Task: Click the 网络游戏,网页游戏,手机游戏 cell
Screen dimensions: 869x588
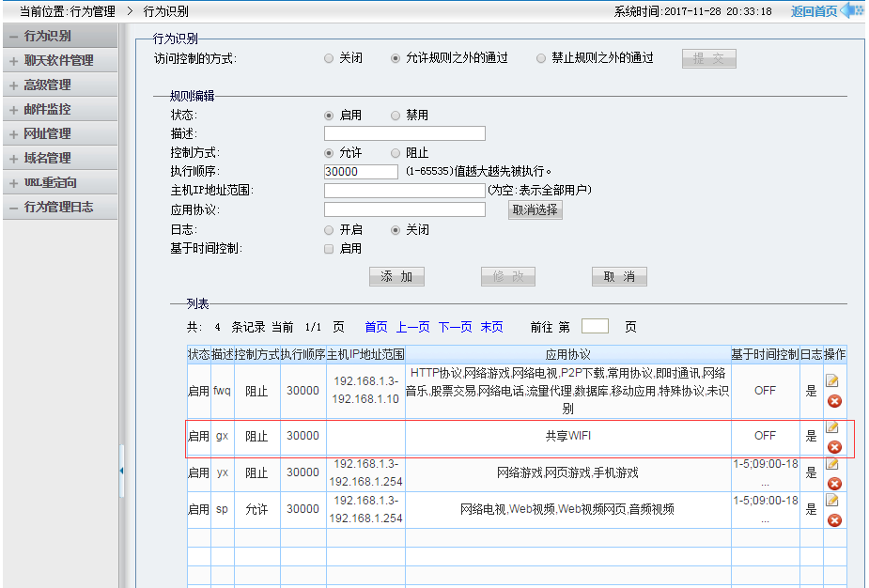Action: 568,472
